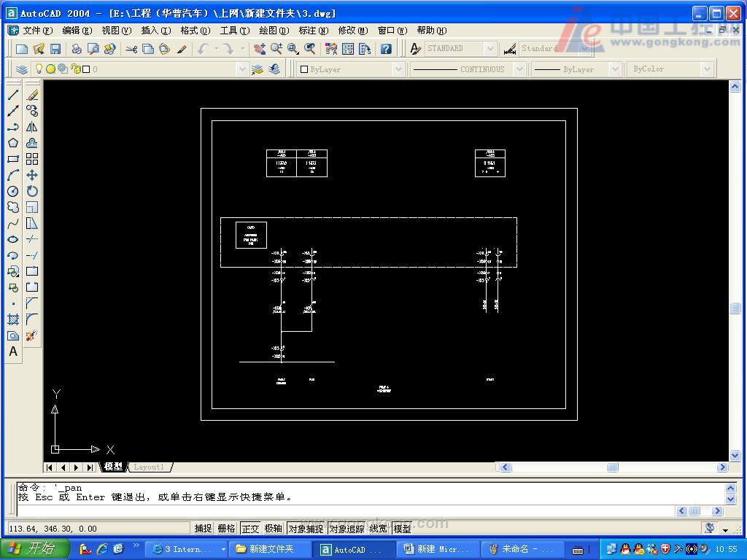747x560 pixels.
Task: Click the horizontal scrollbar thumb
Action: click(x=613, y=467)
